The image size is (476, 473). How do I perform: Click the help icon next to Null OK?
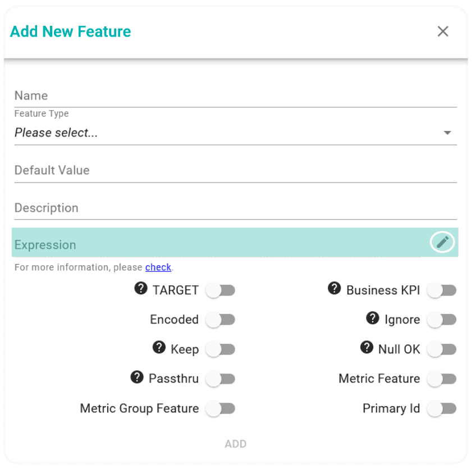pyautogui.click(x=367, y=347)
